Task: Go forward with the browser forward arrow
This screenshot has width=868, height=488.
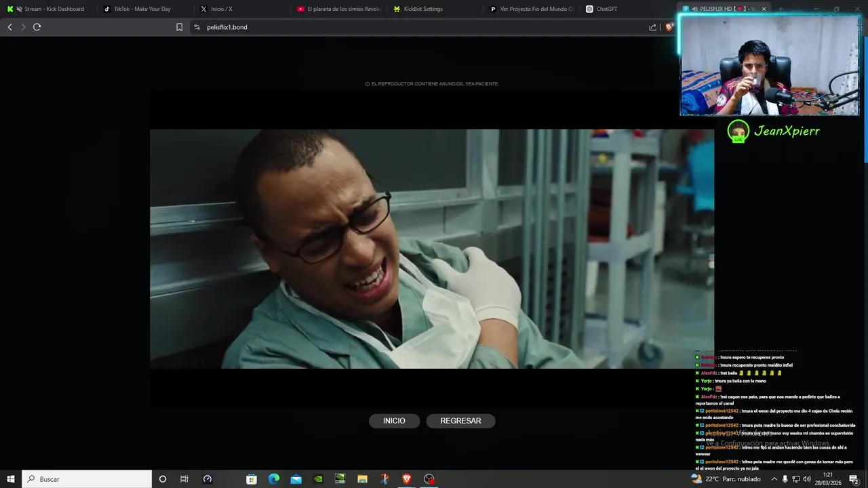Action: tap(23, 27)
